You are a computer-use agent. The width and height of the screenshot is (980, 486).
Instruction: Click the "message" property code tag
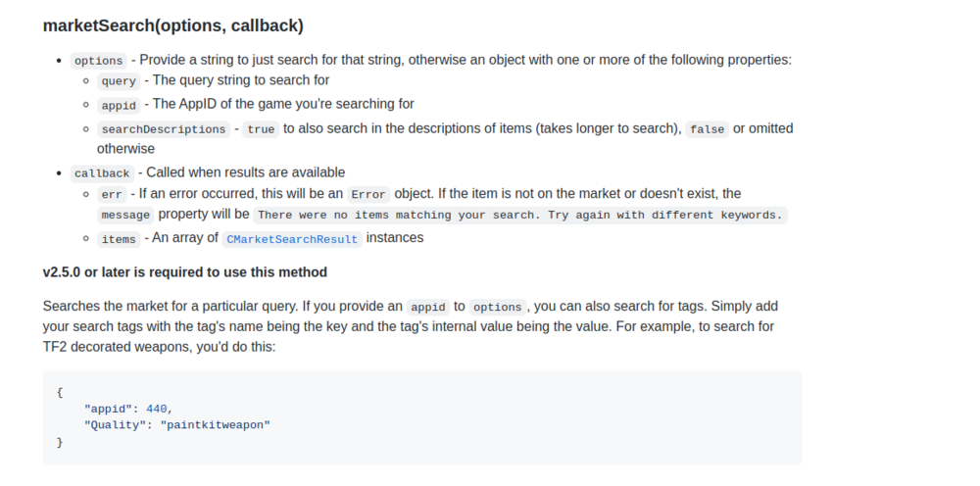coord(125,216)
